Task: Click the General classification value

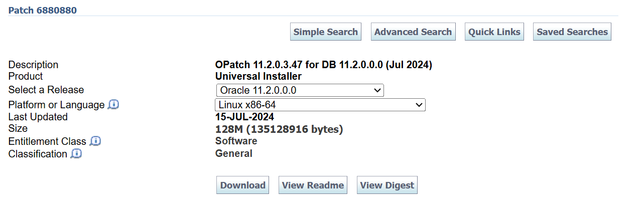Action: tap(234, 153)
